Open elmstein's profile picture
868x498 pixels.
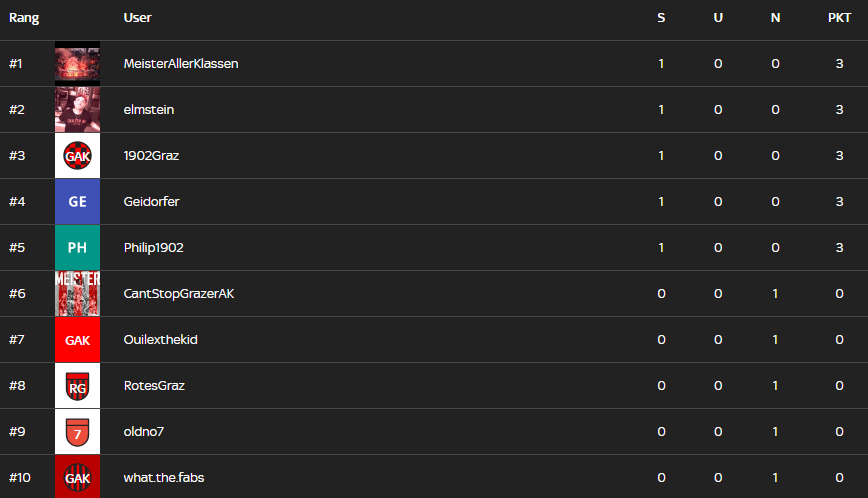77,110
